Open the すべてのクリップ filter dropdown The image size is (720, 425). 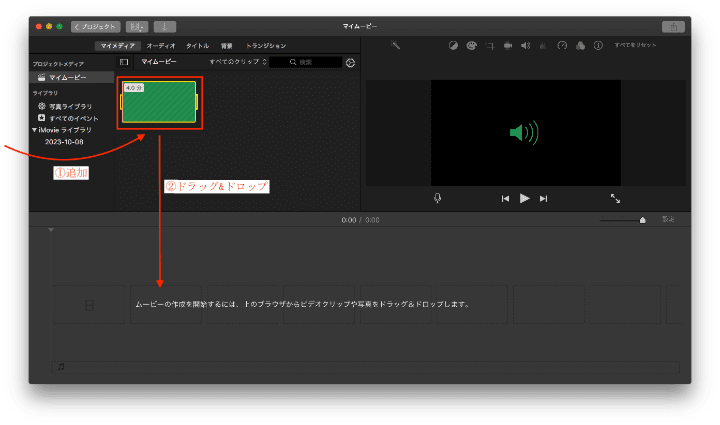238,62
